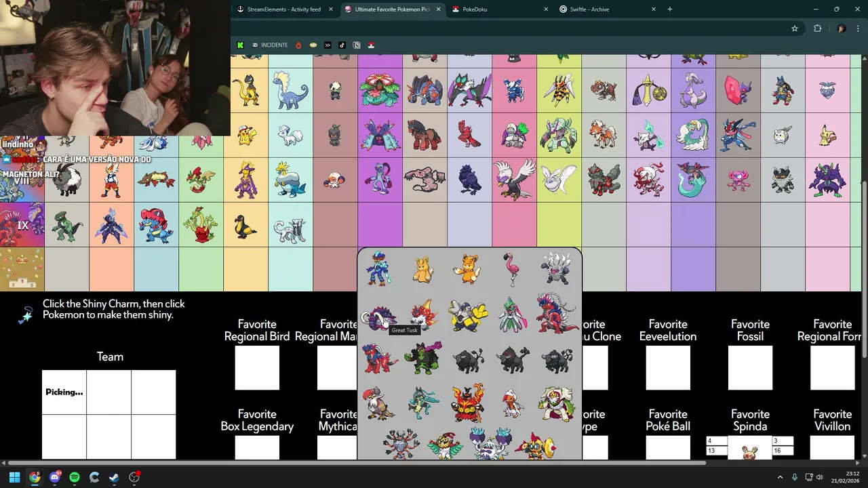The height and width of the screenshot is (488, 868).
Task: Select Iron Hands in the popup
Action: (x=468, y=316)
